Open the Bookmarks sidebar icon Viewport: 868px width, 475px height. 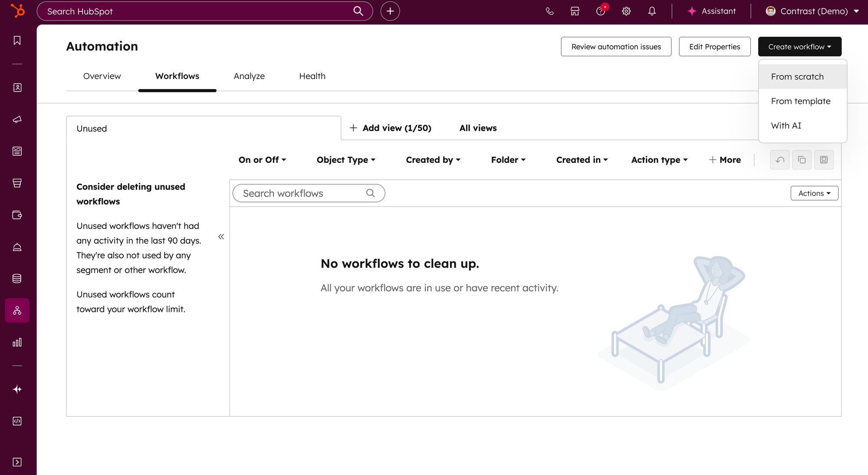17,40
